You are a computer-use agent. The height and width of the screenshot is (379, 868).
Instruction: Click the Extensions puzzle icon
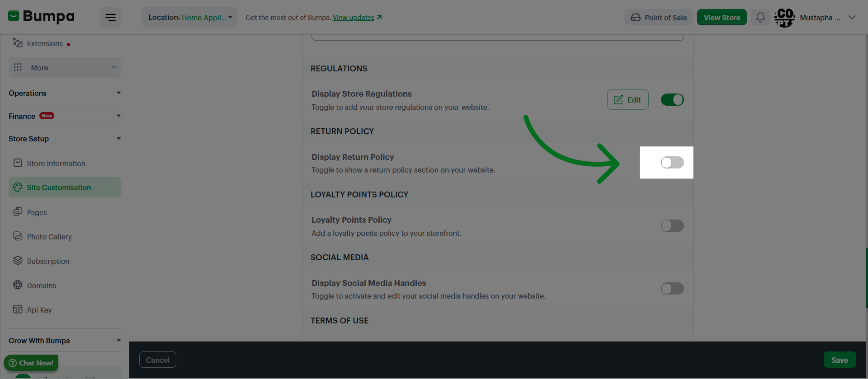(x=18, y=43)
